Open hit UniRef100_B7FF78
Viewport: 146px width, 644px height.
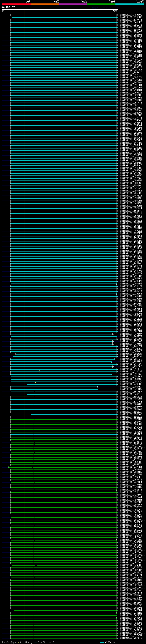pos(131,20)
